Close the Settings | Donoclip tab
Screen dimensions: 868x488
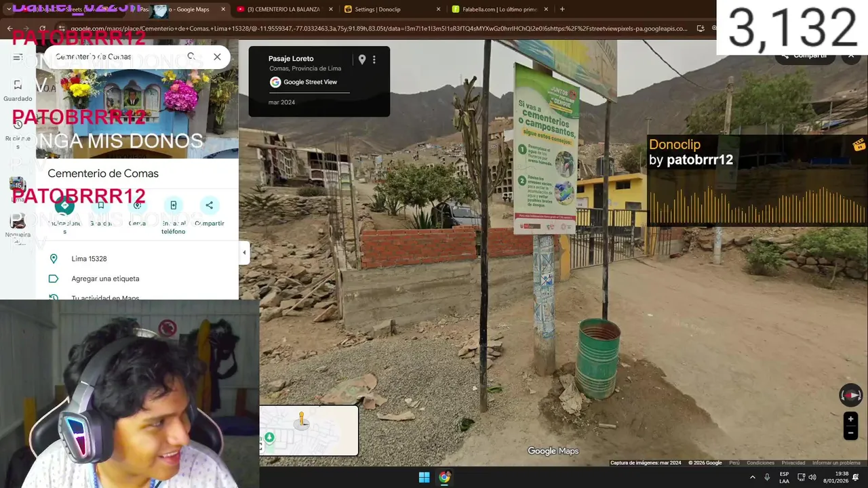(438, 9)
